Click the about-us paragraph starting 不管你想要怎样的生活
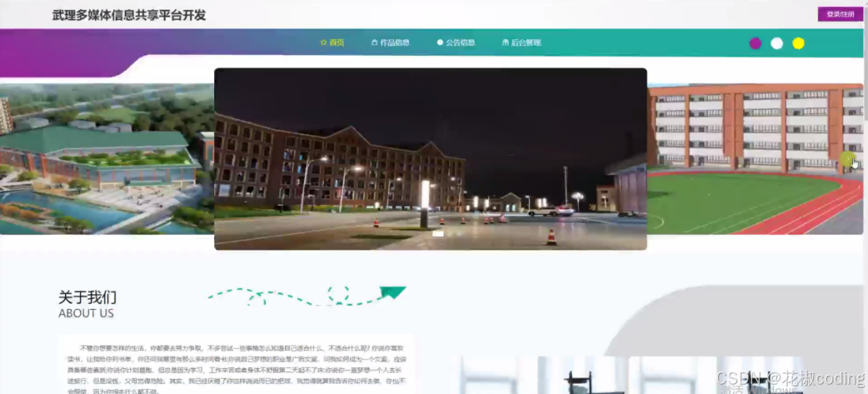The height and width of the screenshot is (394, 868). pos(236,369)
